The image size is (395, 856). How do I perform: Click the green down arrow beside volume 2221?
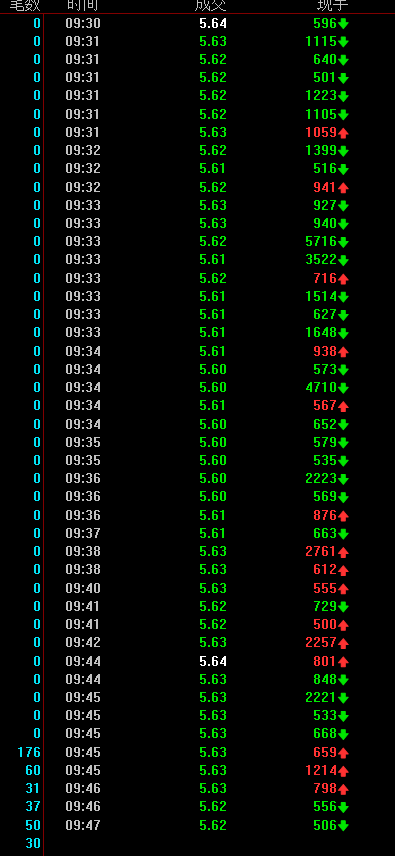click(x=343, y=698)
